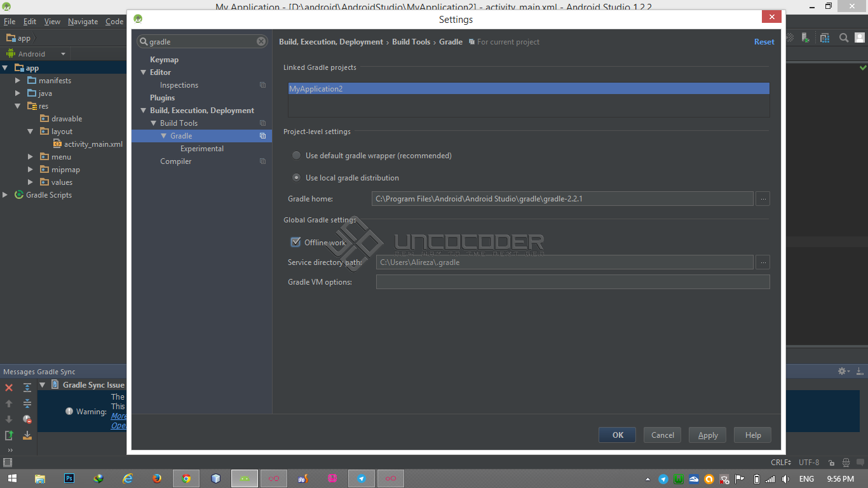Expand the java folder
This screenshot has height=488, width=868.
tap(18, 93)
